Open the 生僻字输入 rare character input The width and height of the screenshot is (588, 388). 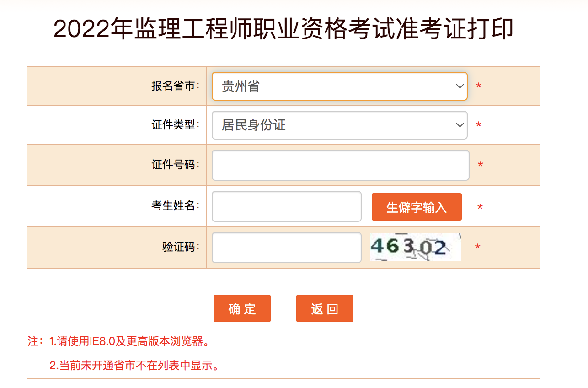(416, 206)
